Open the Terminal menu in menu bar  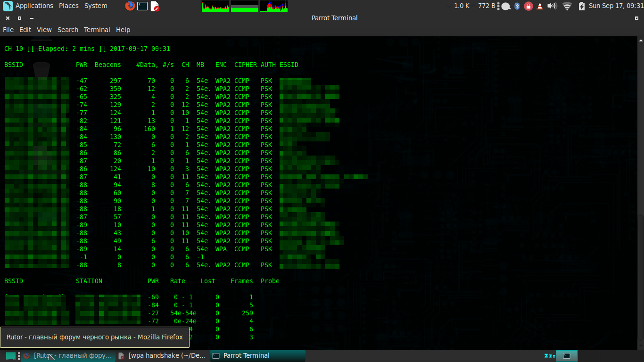point(97,30)
